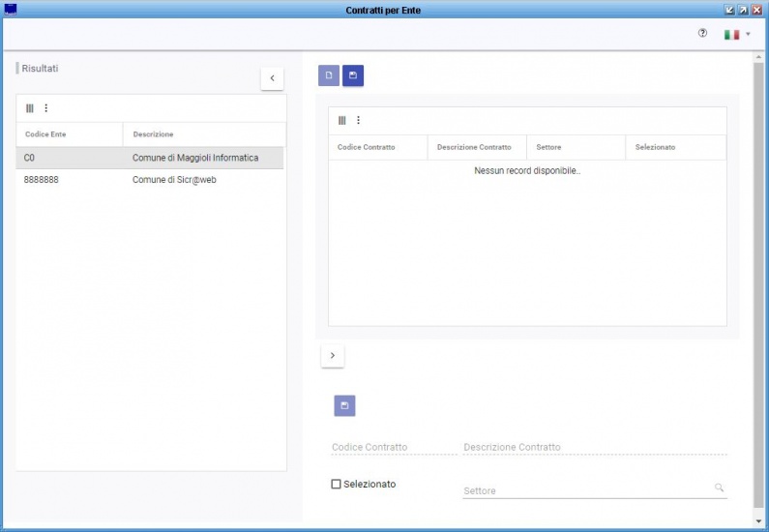Image resolution: width=769 pixels, height=532 pixels.
Task: Click the new document icon button
Action: (x=329, y=75)
